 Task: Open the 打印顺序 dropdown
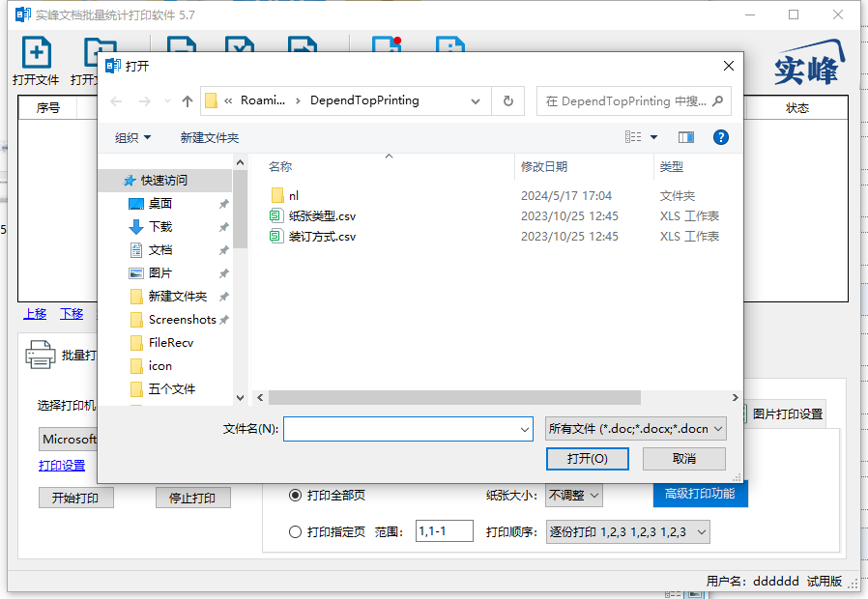point(627,532)
